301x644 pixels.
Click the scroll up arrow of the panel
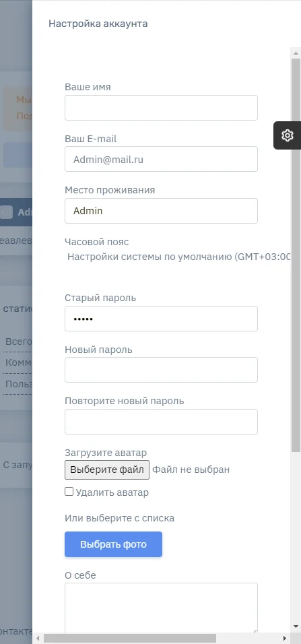click(x=296, y=53)
